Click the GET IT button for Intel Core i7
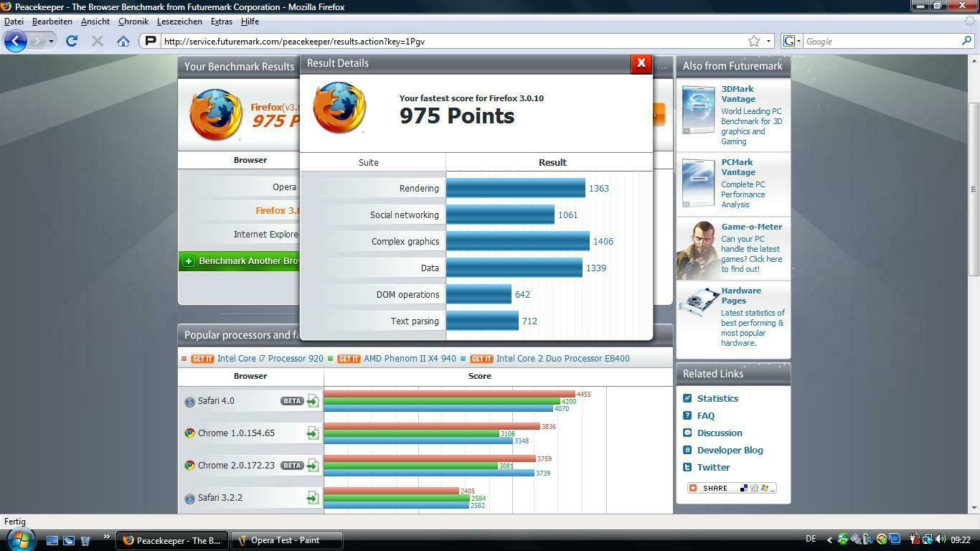Viewport: 980px width, 551px height. (202, 359)
